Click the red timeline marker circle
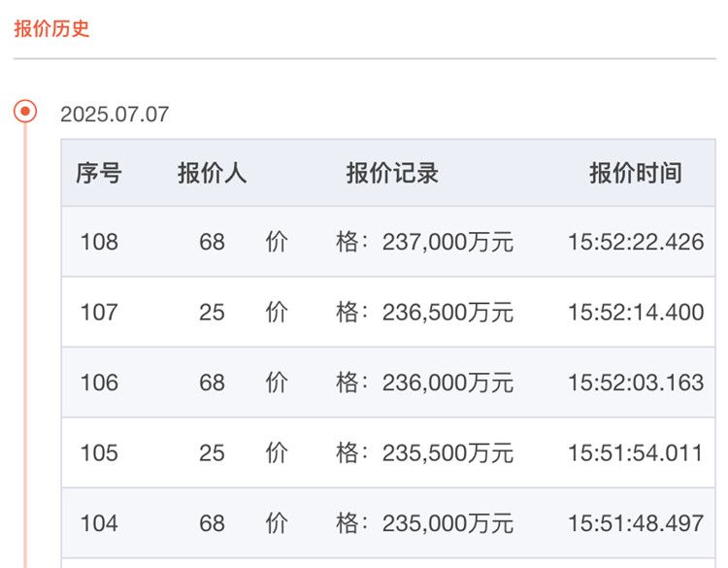 point(25,112)
